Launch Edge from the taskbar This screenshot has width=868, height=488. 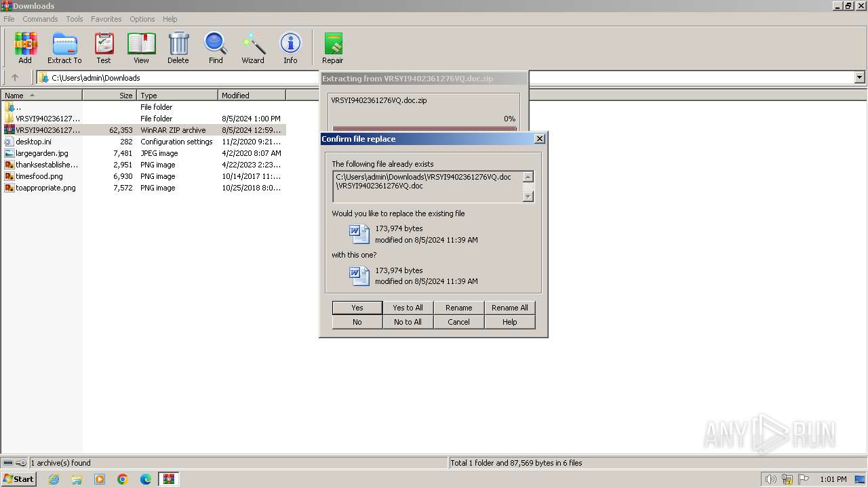[x=146, y=479]
